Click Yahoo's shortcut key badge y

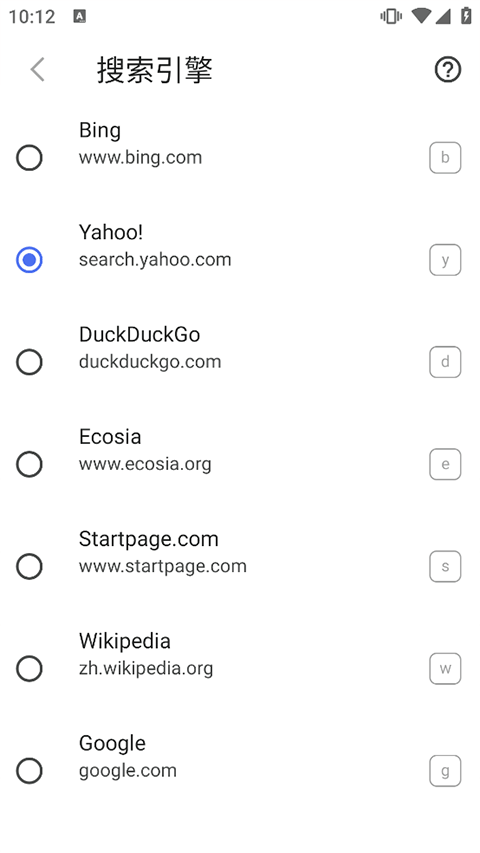coord(445,260)
